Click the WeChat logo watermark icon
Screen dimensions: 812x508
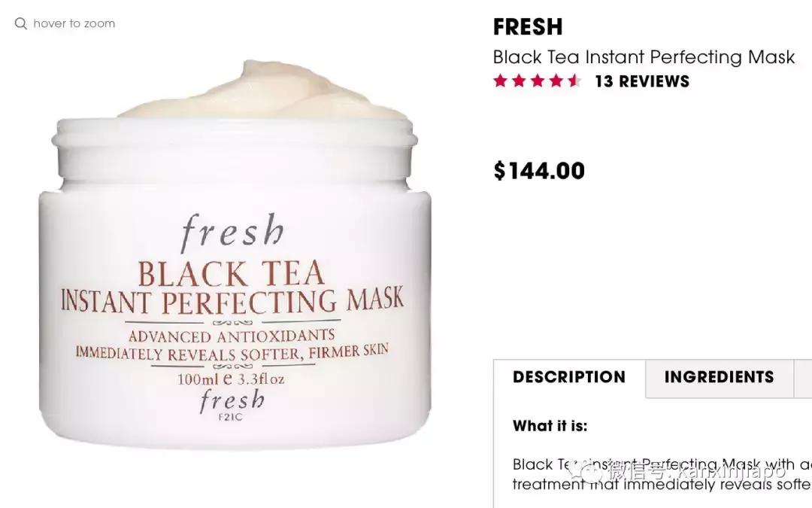tap(585, 470)
